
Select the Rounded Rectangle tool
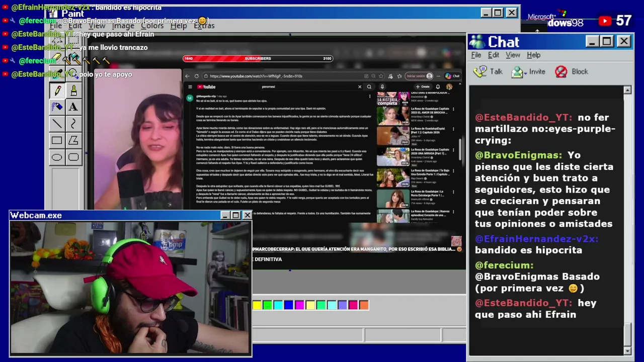click(x=73, y=157)
